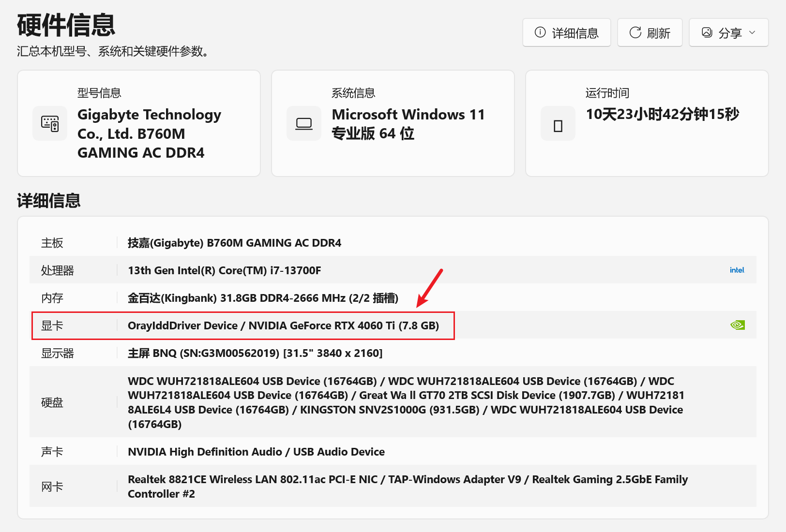Image resolution: width=786 pixels, height=532 pixels.
Task: Select 13th Gen Intel Core i7-13700F value
Action: click(224, 270)
